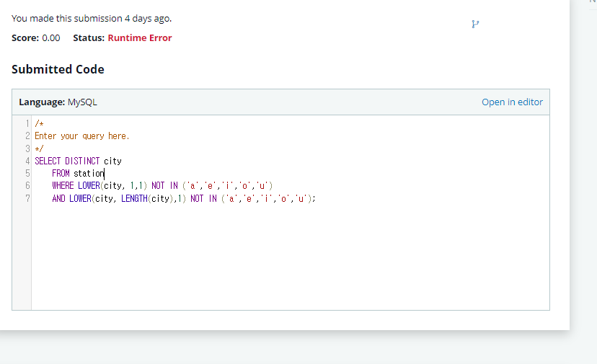Open the submission in editor link
The width and height of the screenshot is (597, 364).
coord(512,102)
